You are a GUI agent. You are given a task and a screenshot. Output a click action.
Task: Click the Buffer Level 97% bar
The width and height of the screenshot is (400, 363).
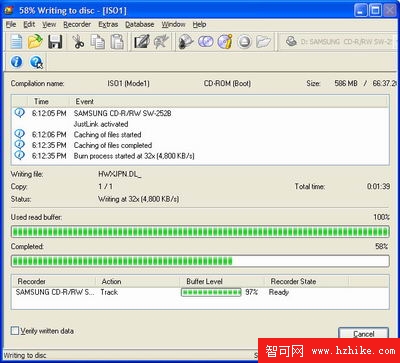211,292
